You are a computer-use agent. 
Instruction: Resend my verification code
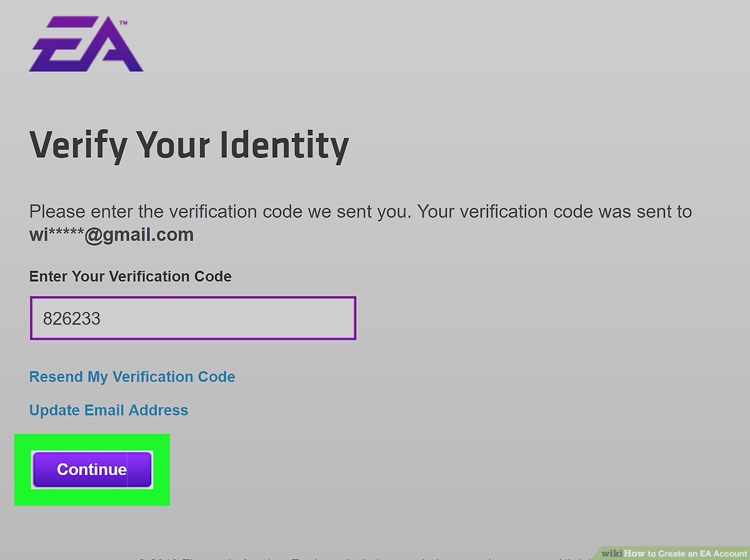point(132,377)
